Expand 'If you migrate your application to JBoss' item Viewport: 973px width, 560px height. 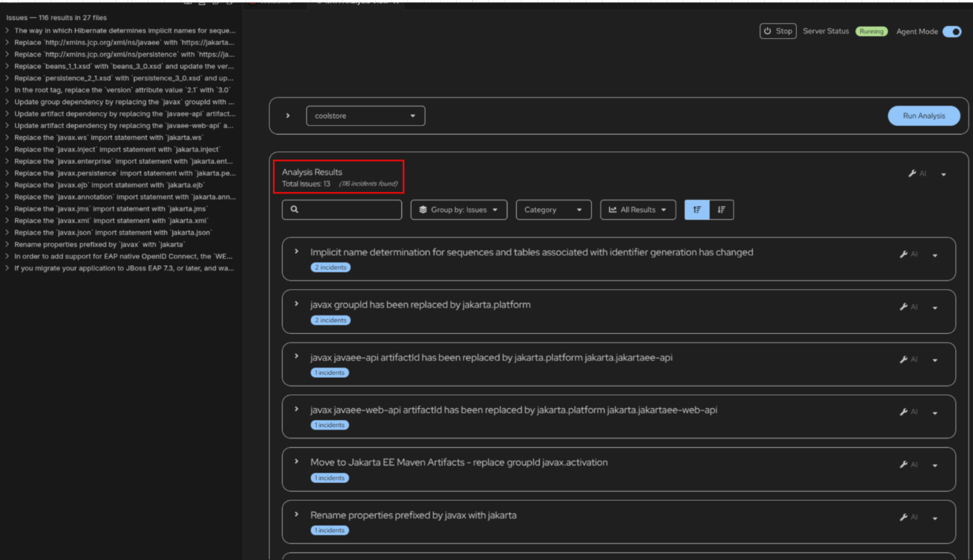click(x=7, y=268)
